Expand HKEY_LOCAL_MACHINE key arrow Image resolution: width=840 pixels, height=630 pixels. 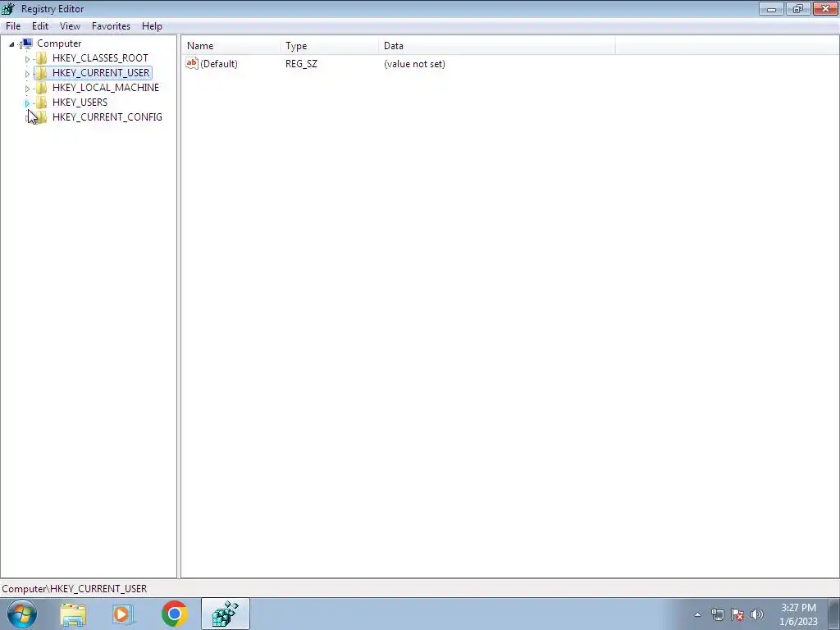pyautogui.click(x=27, y=89)
